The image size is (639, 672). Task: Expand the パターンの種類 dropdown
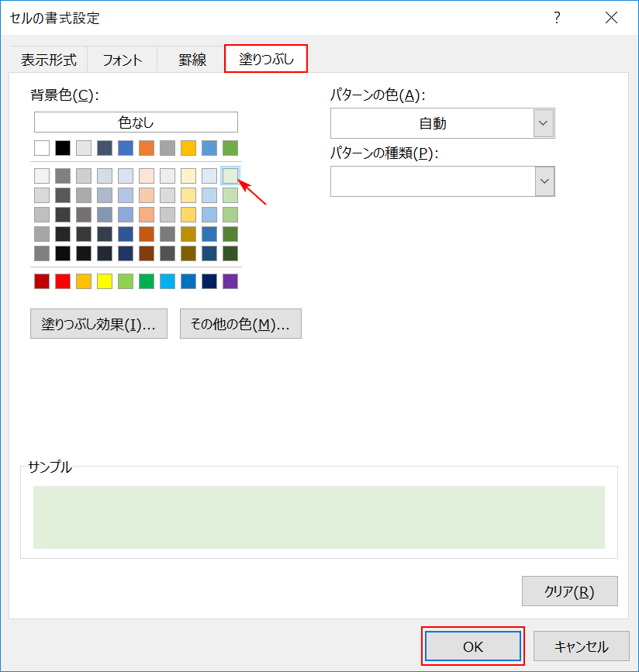545,181
